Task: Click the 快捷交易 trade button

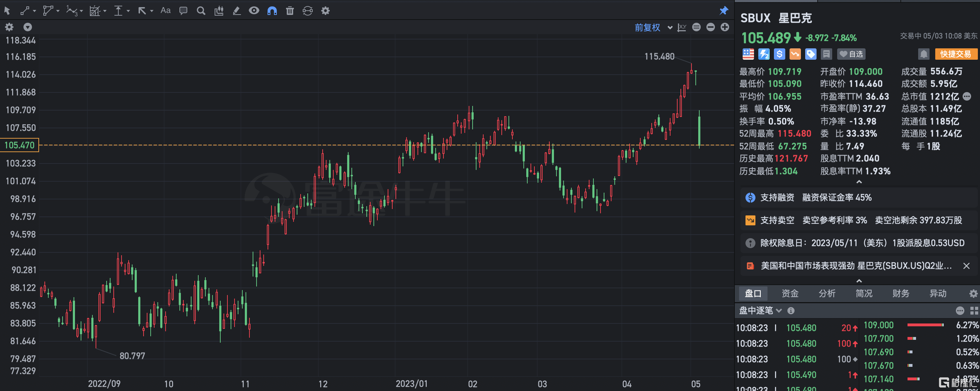Action: click(x=956, y=54)
